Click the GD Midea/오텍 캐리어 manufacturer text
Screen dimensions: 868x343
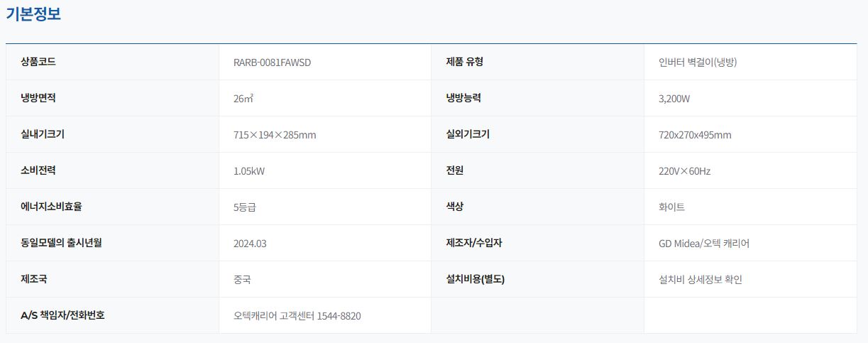704,244
